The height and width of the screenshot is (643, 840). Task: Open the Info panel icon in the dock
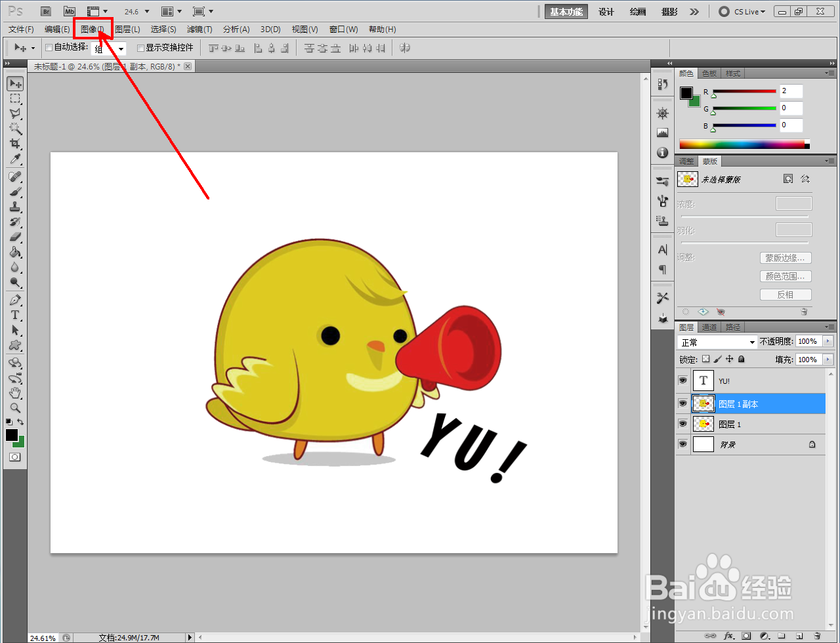click(x=662, y=152)
